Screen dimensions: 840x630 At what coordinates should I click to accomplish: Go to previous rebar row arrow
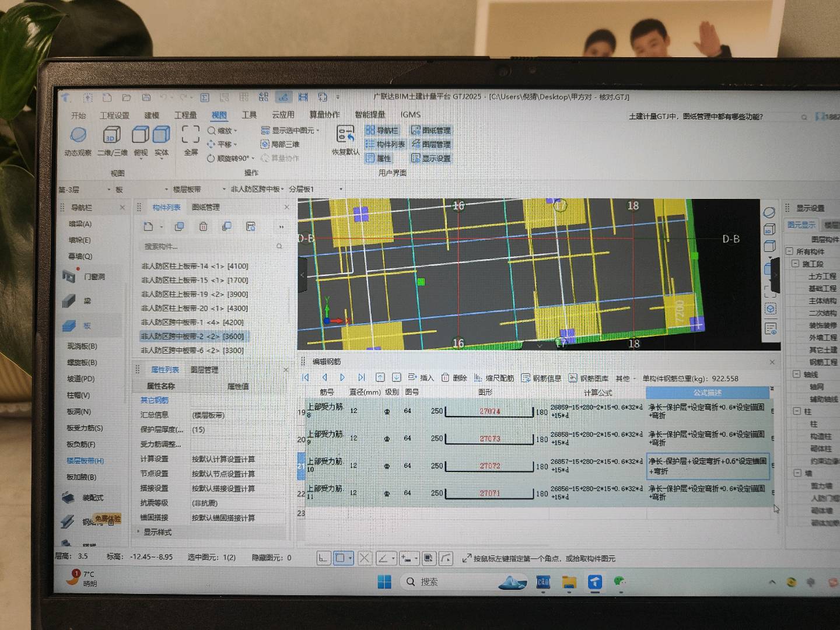[x=324, y=377]
